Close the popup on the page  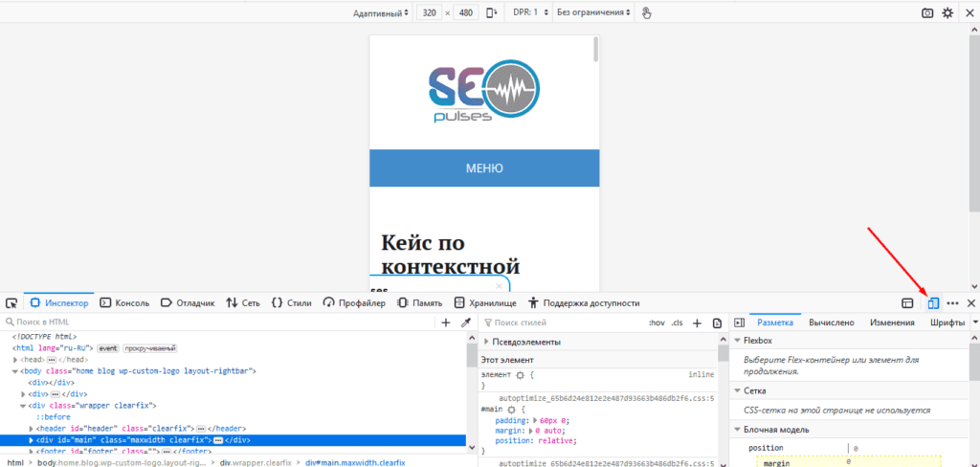click(x=498, y=286)
